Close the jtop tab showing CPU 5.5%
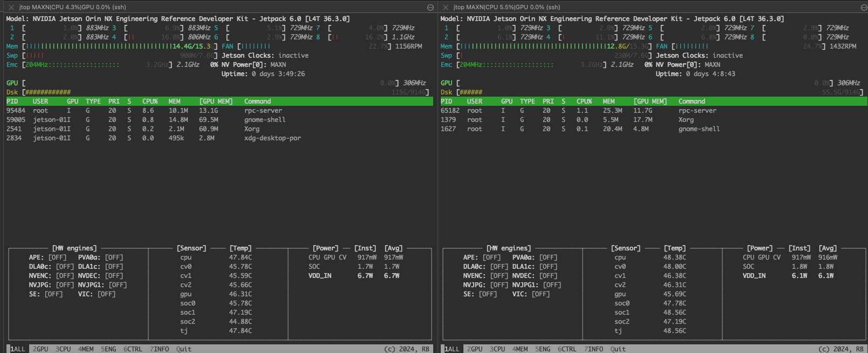 [445, 7]
